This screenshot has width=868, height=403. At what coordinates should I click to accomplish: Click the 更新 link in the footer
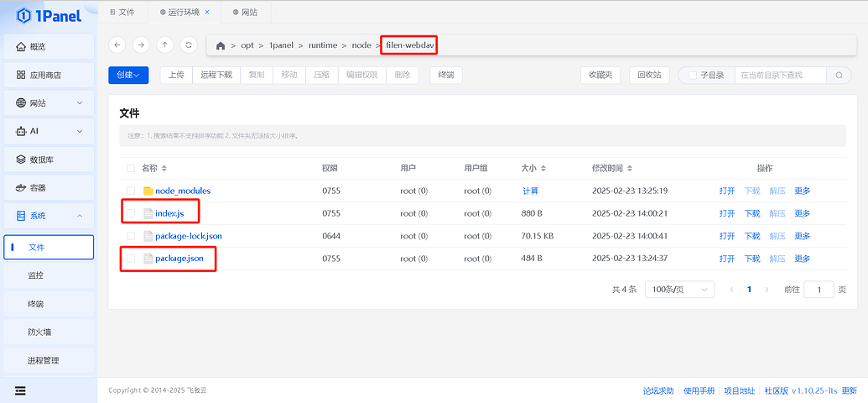[850, 390]
